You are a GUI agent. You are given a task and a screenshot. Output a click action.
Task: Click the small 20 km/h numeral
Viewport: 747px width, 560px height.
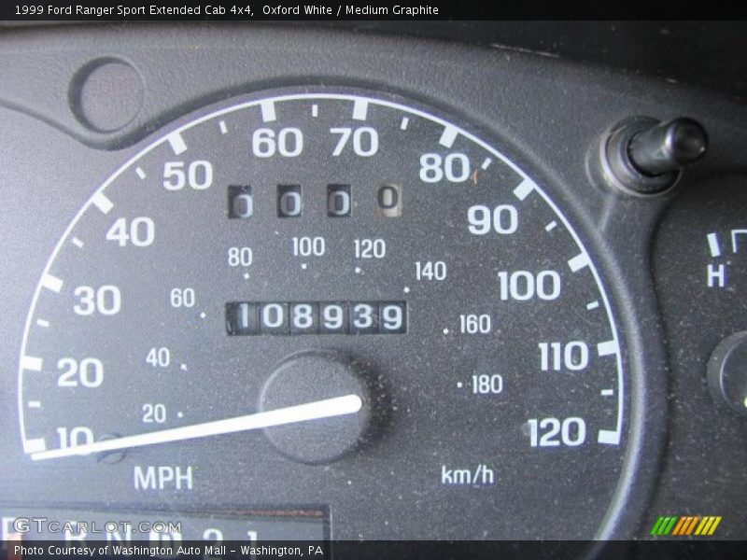[x=154, y=413]
